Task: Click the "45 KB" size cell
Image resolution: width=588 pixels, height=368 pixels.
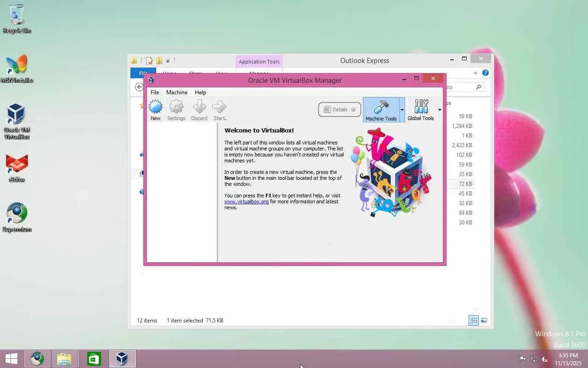Action: [x=465, y=194]
